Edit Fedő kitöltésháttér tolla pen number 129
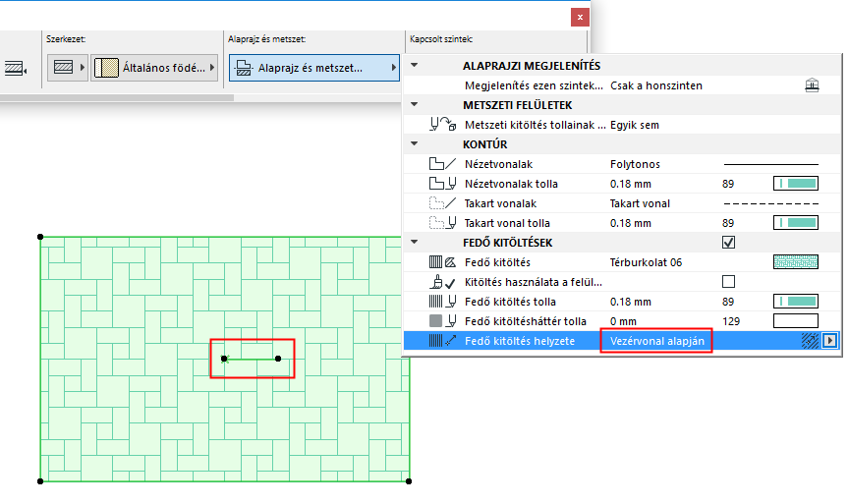Image resolution: width=848 pixels, height=504 pixels. pyautogui.click(x=731, y=321)
